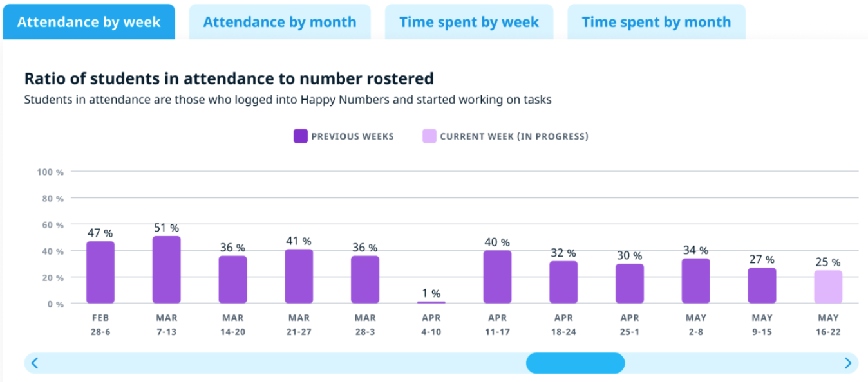Select the Time spent by month tab
This screenshot has height=382, width=868.
tap(656, 22)
